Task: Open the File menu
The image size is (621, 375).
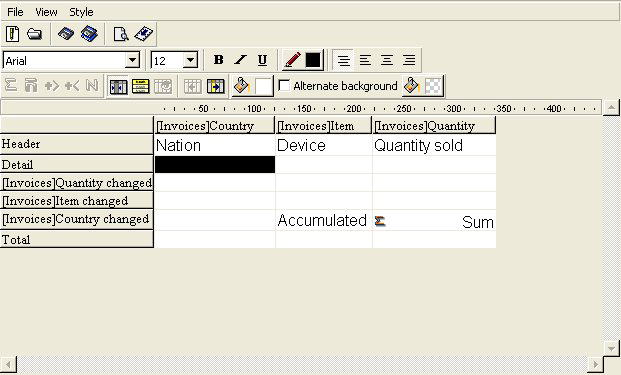Action: click(x=15, y=12)
